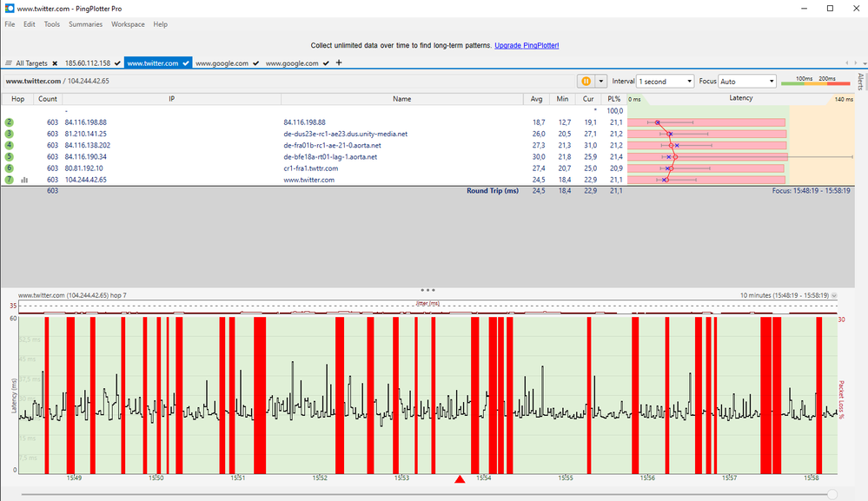
Task: Sort by the Hop column header
Action: tap(17, 99)
